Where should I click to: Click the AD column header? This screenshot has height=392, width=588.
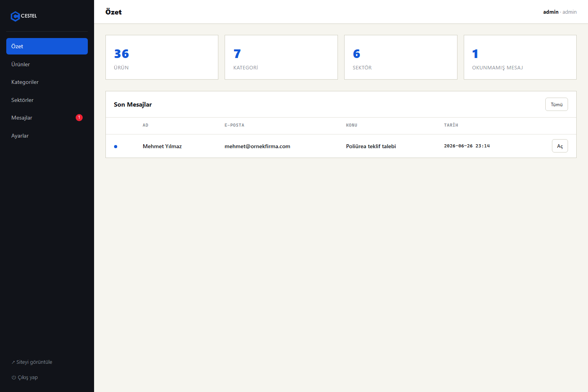(145, 125)
